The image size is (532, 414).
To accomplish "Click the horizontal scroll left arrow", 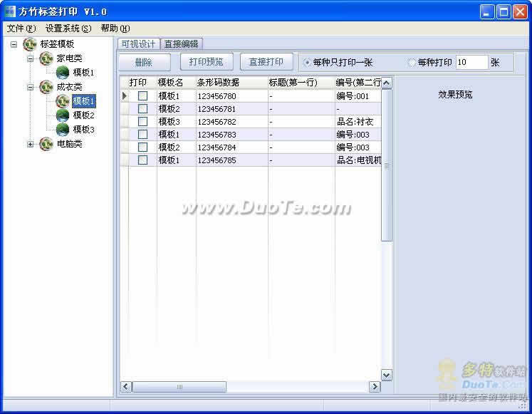I will [x=126, y=386].
